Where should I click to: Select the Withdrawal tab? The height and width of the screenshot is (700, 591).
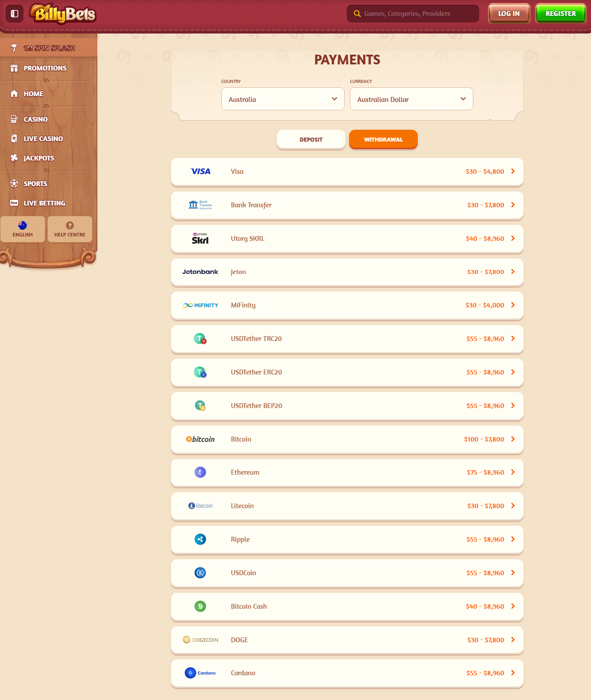[383, 139]
